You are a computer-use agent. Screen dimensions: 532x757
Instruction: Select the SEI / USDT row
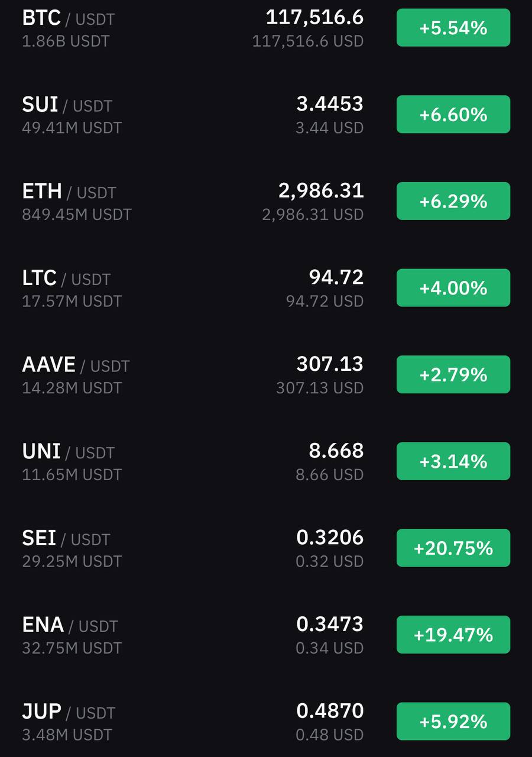tap(266, 548)
